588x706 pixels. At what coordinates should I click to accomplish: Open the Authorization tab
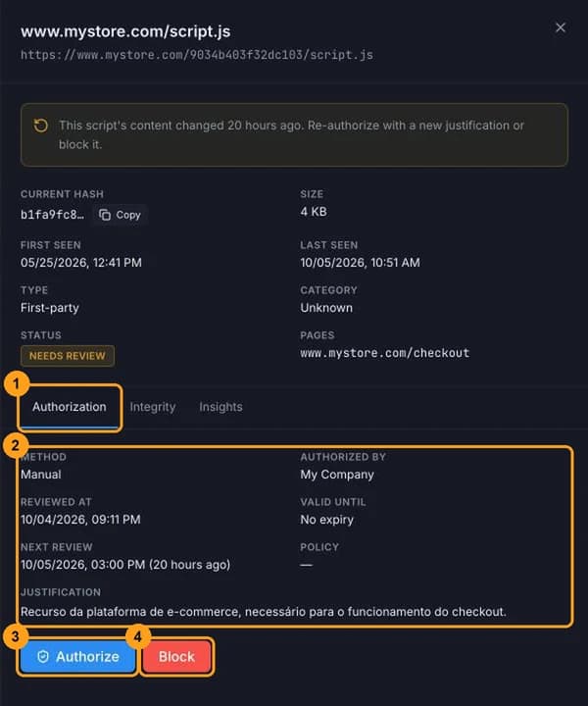coord(70,407)
